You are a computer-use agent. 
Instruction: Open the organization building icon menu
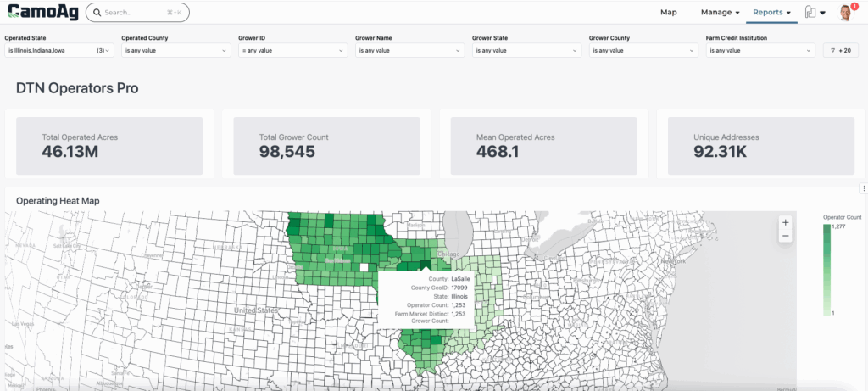pos(815,12)
